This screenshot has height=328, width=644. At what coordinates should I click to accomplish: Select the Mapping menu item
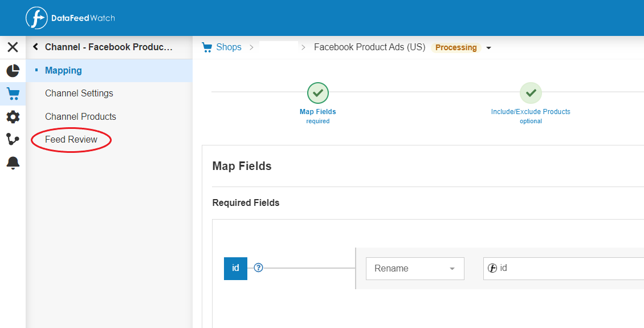coord(63,71)
